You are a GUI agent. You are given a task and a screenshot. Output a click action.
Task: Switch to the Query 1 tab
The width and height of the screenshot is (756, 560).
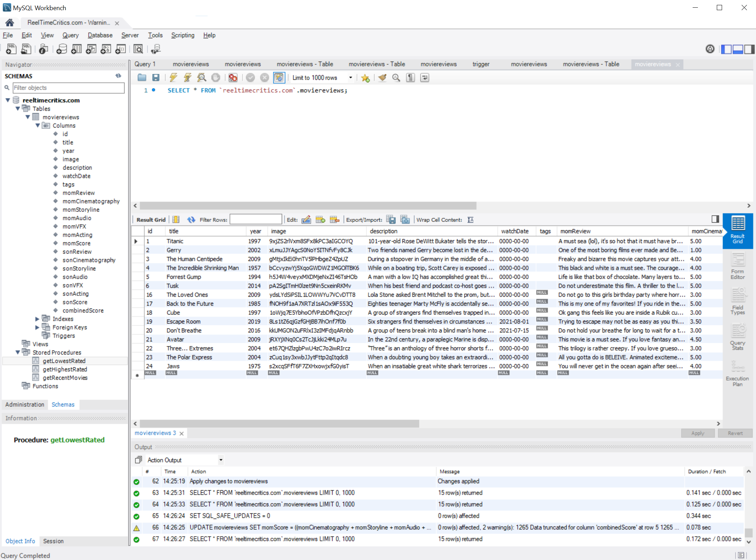(x=145, y=64)
